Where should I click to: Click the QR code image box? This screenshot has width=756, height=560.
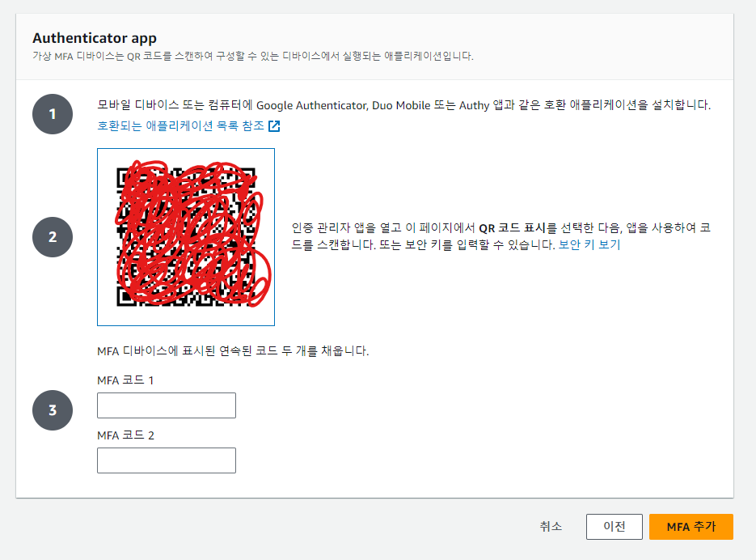[186, 237]
